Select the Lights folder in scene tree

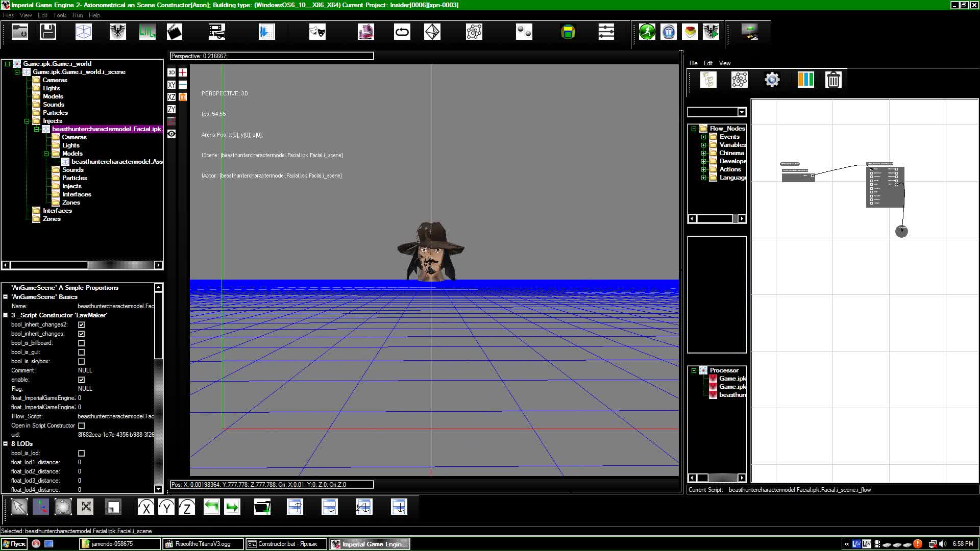[x=51, y=88]
